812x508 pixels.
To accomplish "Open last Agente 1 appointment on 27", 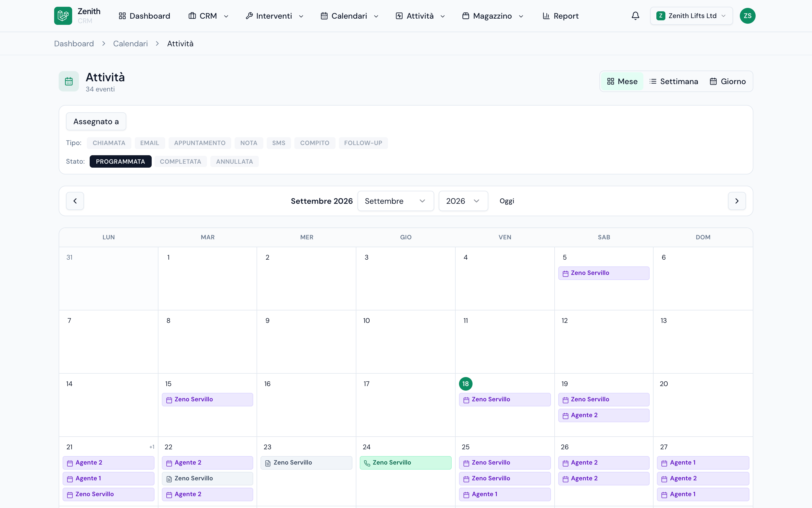I will [703, 494].
